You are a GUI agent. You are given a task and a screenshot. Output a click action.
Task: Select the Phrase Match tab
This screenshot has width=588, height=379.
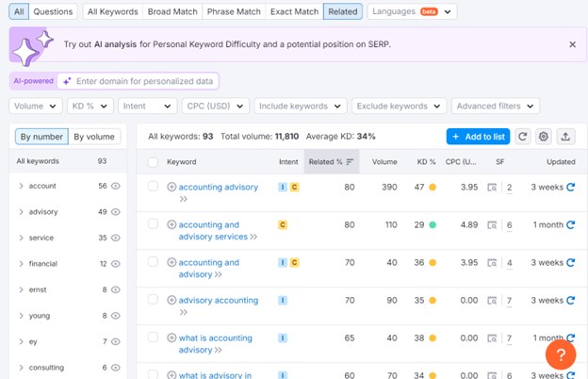[234, 11]
